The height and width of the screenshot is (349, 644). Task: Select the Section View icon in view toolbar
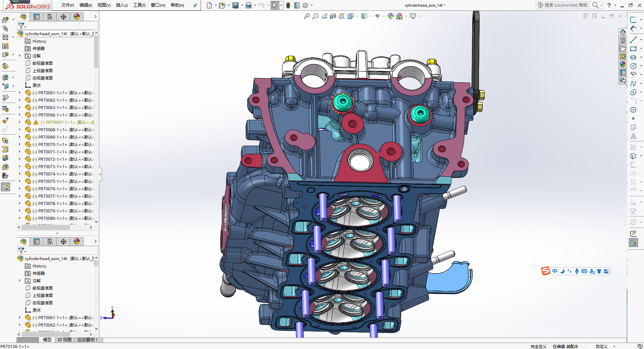(333, 16)
